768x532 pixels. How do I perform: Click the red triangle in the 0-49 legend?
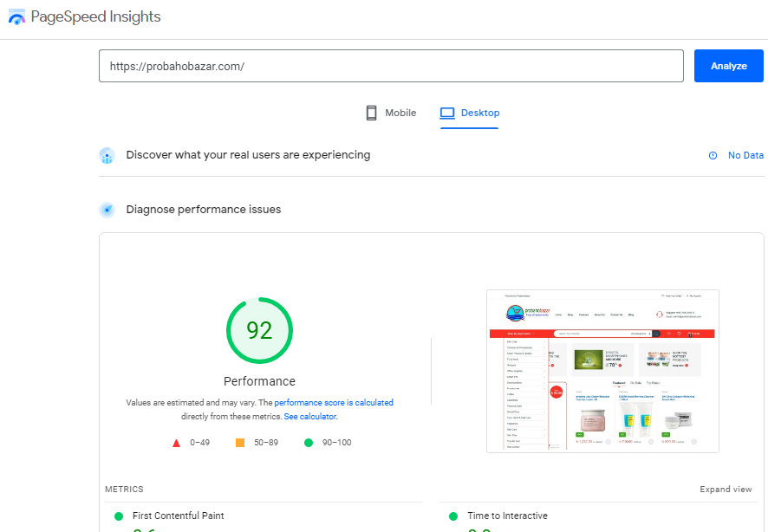[178, 442]
